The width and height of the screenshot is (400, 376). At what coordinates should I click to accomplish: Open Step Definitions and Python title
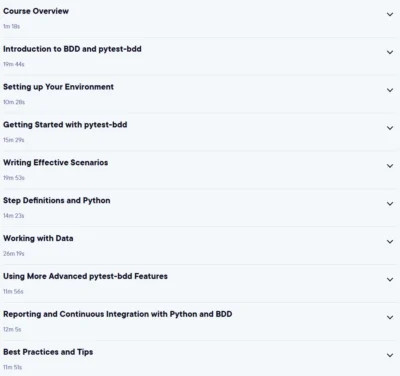57,200
